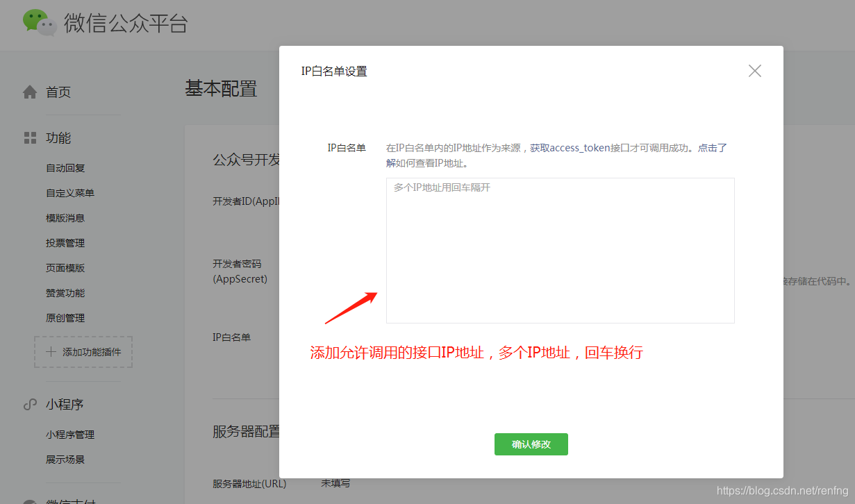Go to 原创管理 in the sidebar
Image resolution: width=855 pixels, height=504 pixels.
(65, 318)
